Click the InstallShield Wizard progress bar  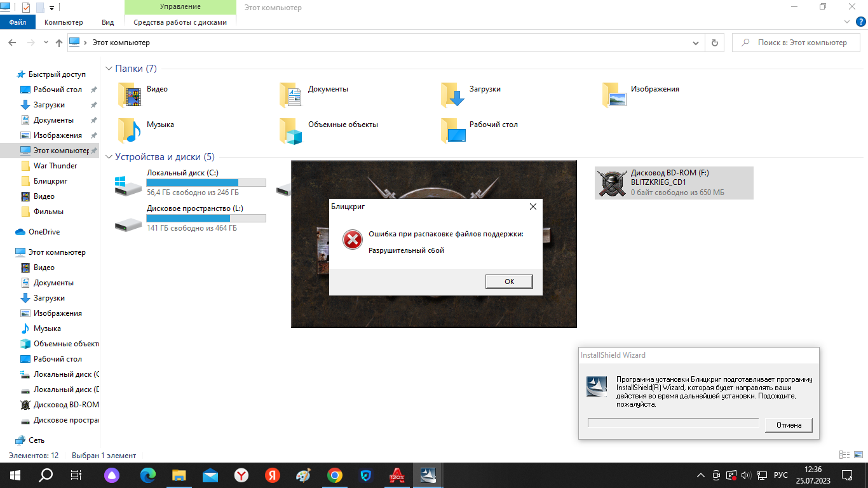point(674,423)
